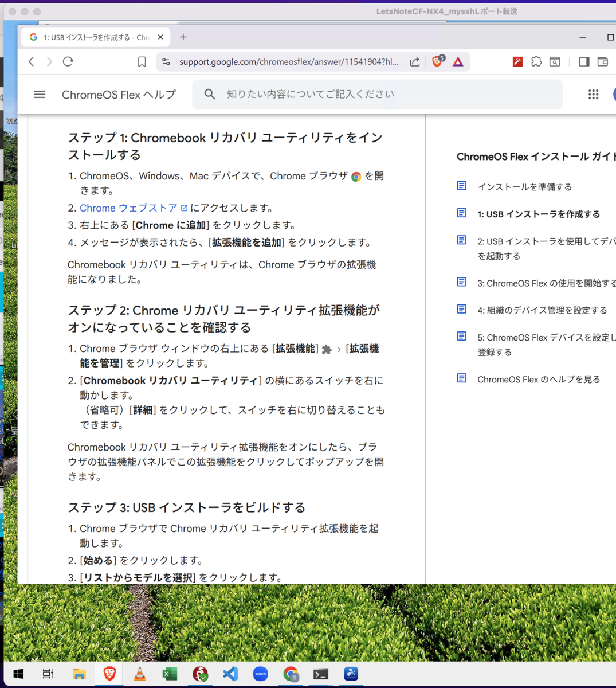Open Task View on the taskbar
Screen dimensions: 616x688
pyautogui.click(x=48, y=674)
